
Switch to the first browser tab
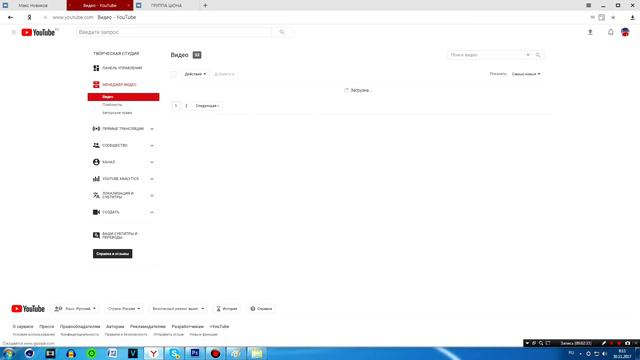33,5
